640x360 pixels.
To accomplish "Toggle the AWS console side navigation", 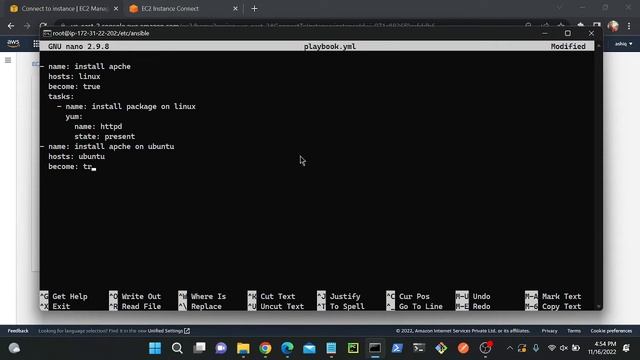I will click(x=8, y=60).
